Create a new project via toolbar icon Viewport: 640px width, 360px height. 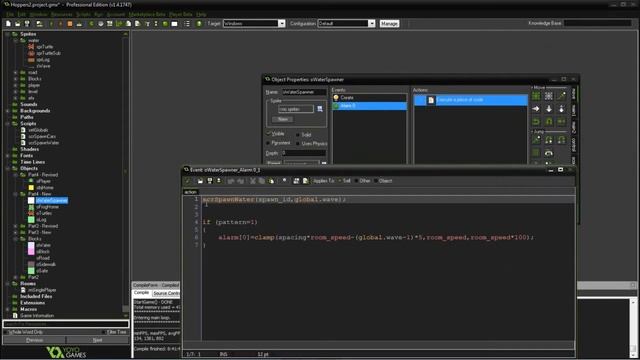[8, 24]
